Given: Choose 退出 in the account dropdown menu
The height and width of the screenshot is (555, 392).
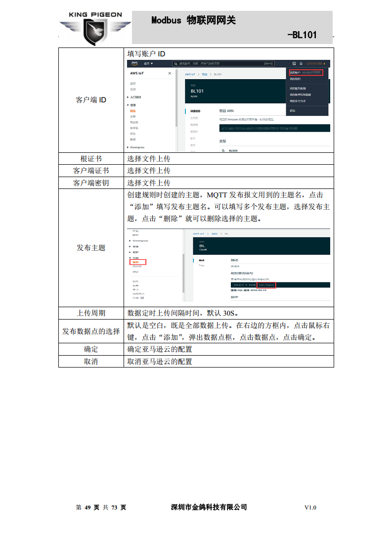Looking at the screenshot, I should point(293,111).
